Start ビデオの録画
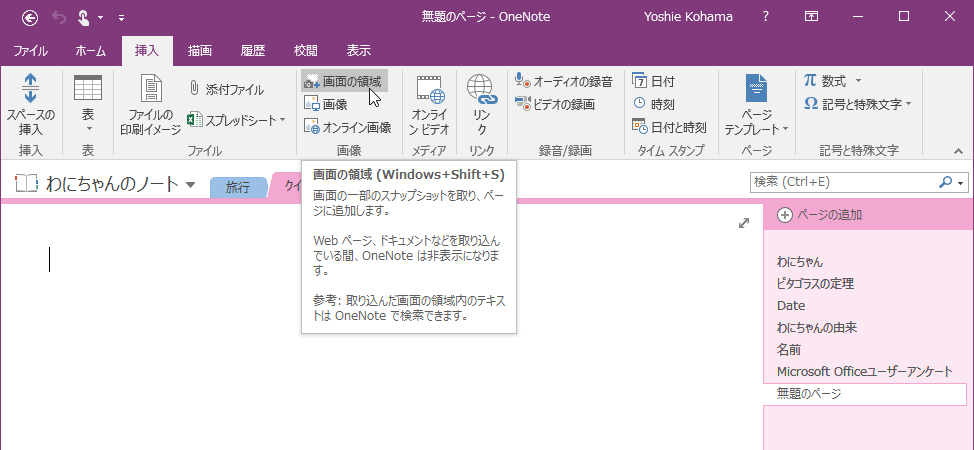This screenshot has width=974, height=450. click(x=555, y=104)
